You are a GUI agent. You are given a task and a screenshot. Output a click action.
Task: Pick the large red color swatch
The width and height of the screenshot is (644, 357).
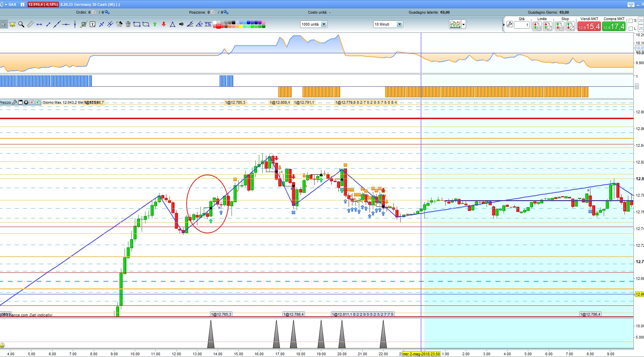(218, 26)
